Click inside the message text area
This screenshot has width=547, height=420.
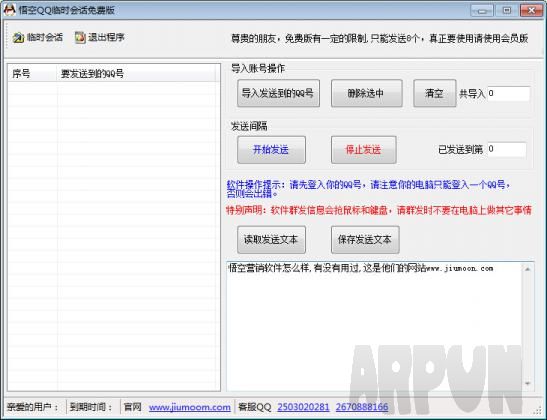click(374, 326)
